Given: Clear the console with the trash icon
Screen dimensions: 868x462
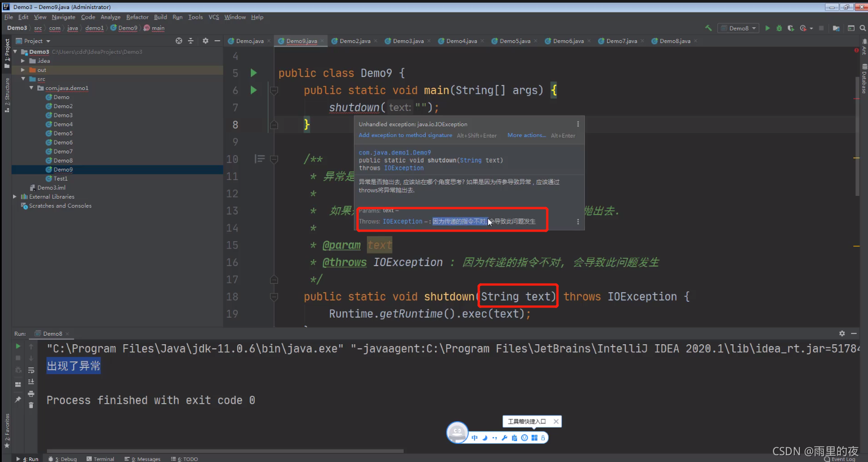Looking at the screenshot, I should (x=31, y=405).
